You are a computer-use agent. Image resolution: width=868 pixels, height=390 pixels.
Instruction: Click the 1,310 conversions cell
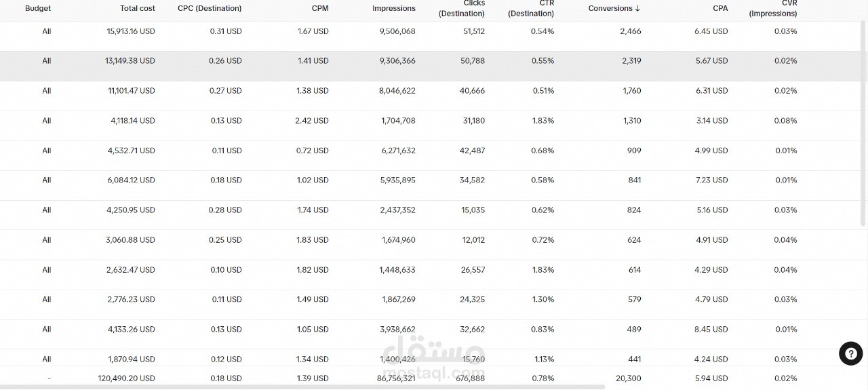[x=632, y=121]
